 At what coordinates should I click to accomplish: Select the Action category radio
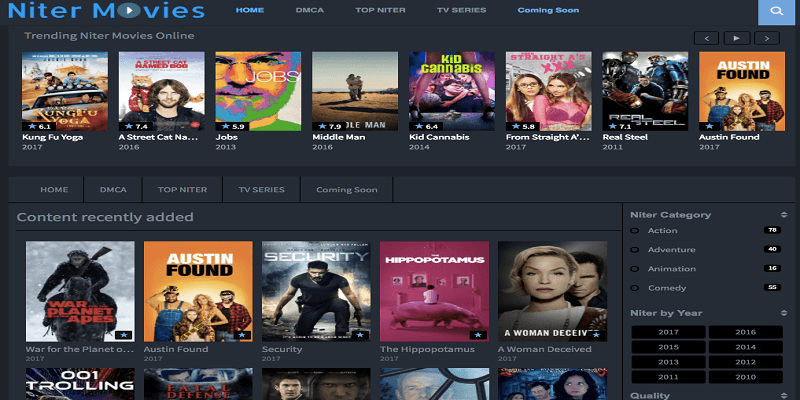[634, 231]
